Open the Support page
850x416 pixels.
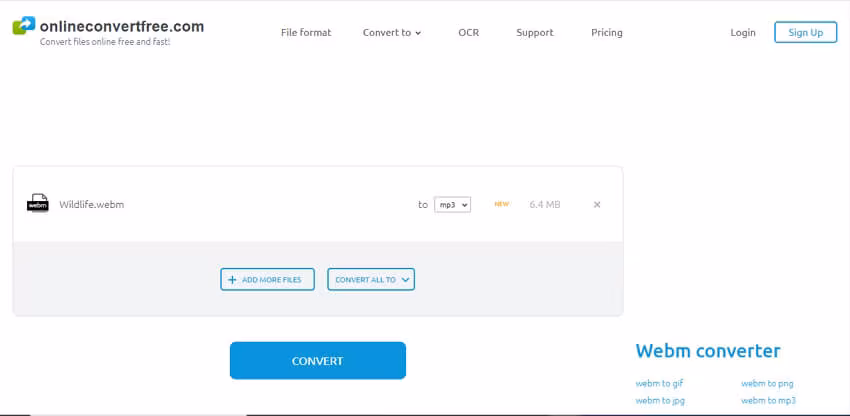point(535,33)
